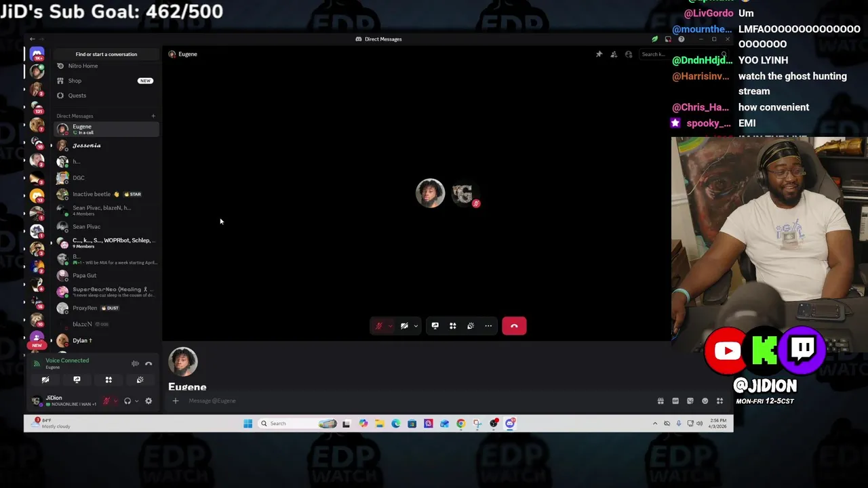Send a gift icon in message bar
The image size is (868, 488).
click(x=660, y=401)
